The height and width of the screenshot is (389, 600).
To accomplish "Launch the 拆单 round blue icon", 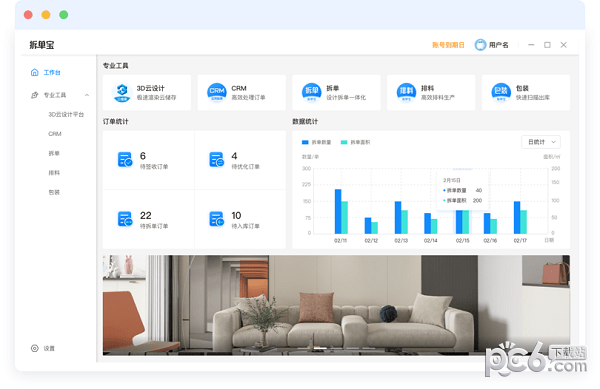I will click(x=312, y=93).
